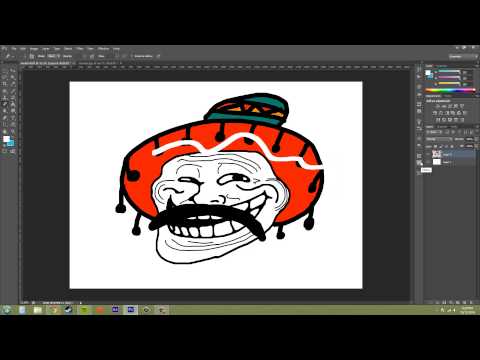Select the Brush tool
This screenshot has width=480, height=360.
coord(13,91)
